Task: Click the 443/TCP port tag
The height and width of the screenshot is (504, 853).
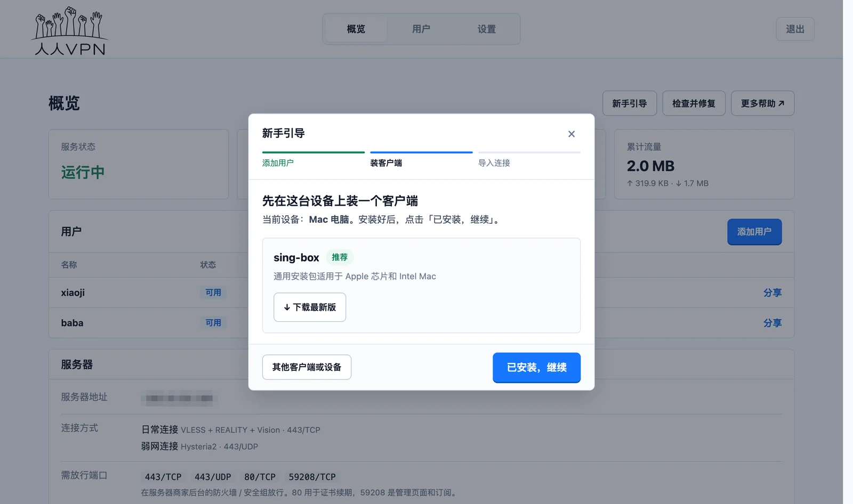Action: [163, 477]
